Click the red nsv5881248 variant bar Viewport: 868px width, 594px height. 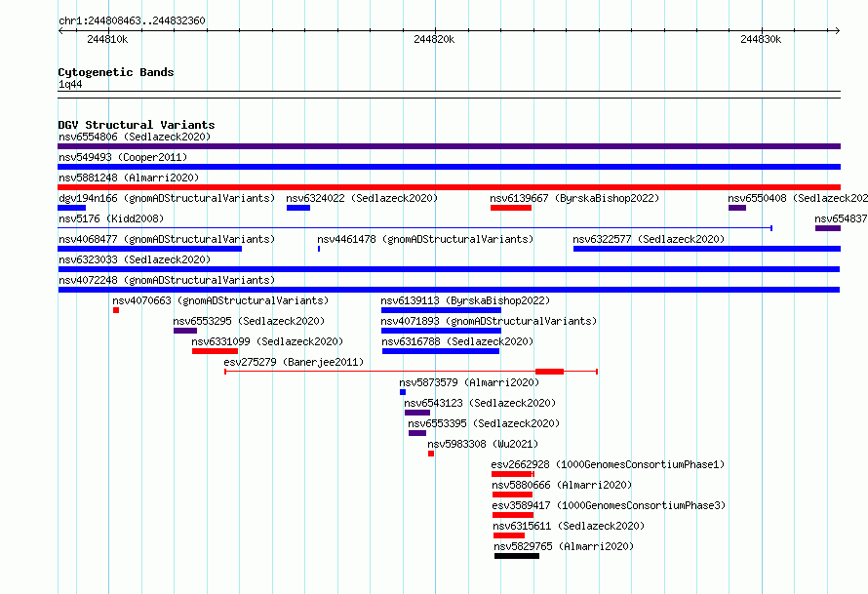click(449, 187)
